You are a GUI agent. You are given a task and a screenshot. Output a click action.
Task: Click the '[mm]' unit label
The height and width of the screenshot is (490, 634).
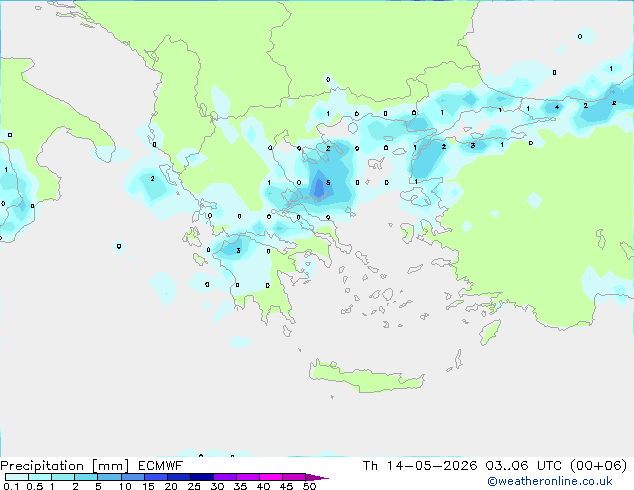(110, 466)
